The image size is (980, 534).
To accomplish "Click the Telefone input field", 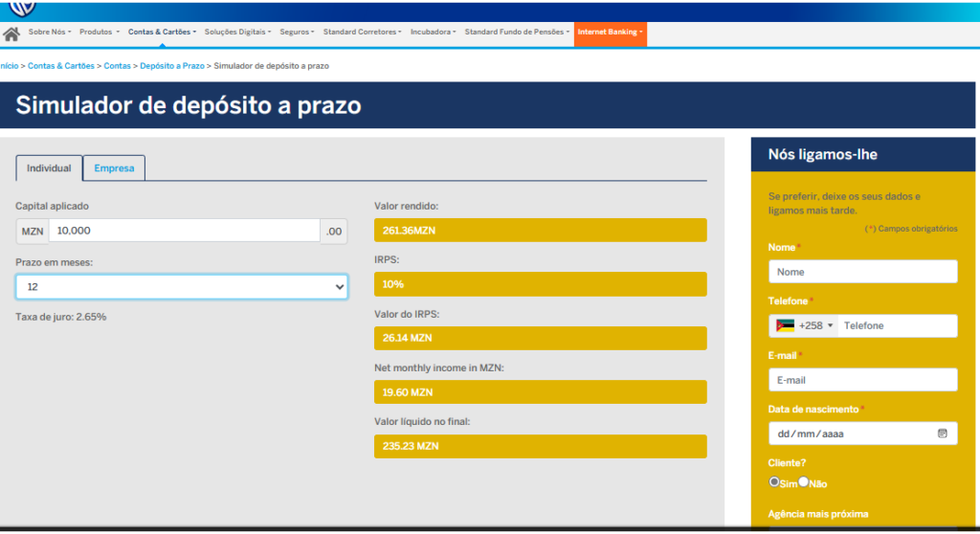I will (x=896, y=325).
